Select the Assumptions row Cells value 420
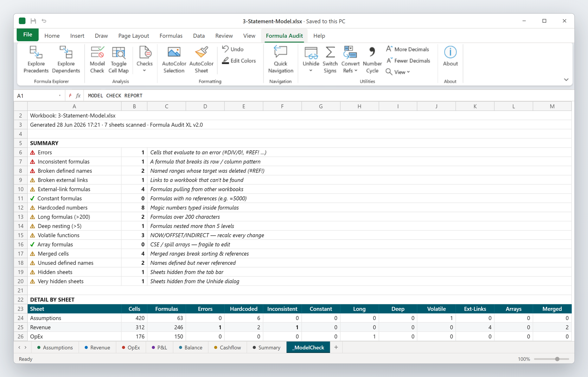Image resolution: width=588 pixels, height=377 pixels. tap(134, 318)
